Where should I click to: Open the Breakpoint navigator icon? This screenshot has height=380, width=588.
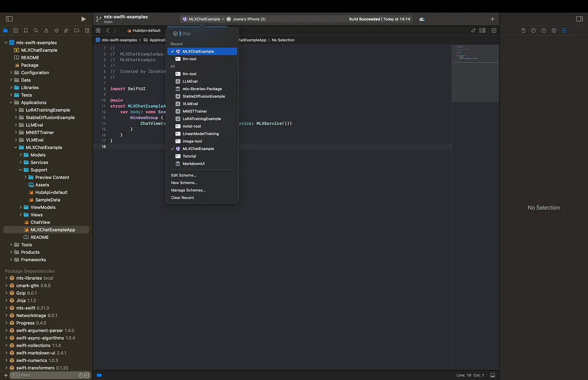[77, 31]
